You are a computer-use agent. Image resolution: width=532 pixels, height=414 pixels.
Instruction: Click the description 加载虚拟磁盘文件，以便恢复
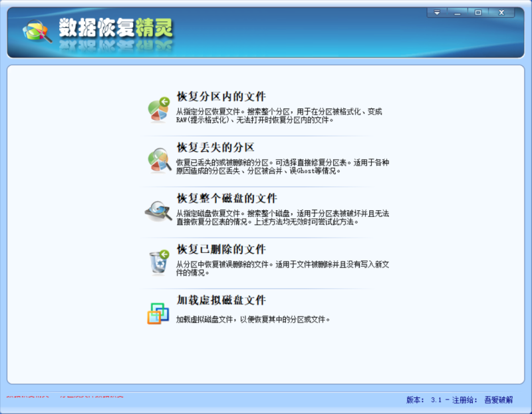[x=253, y=319]
